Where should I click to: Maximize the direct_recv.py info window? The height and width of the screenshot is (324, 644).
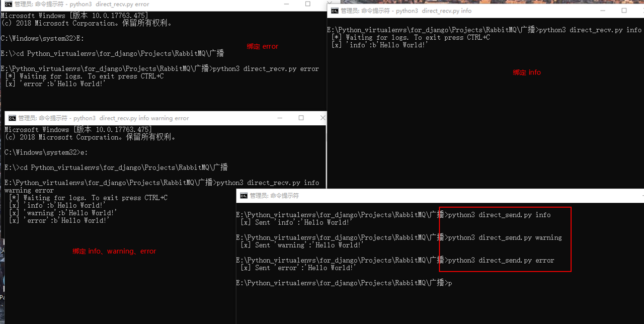624,11
